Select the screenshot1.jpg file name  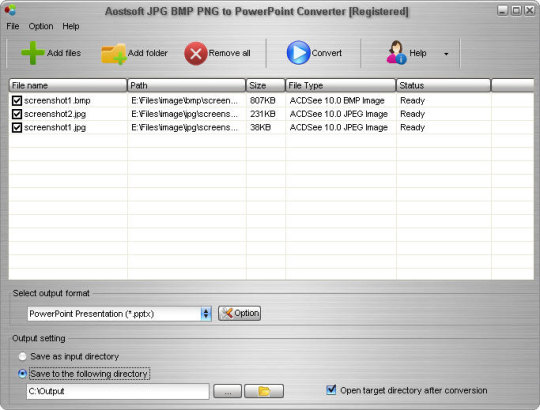(55, 127)
